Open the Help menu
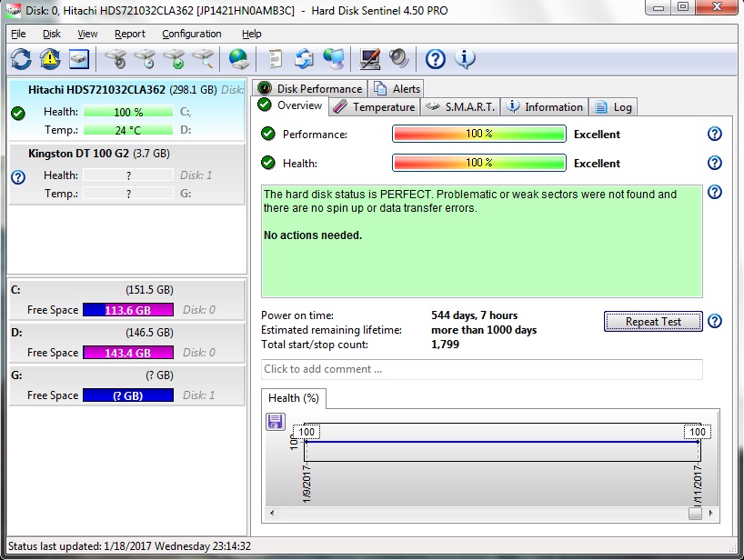 [251, 34]
